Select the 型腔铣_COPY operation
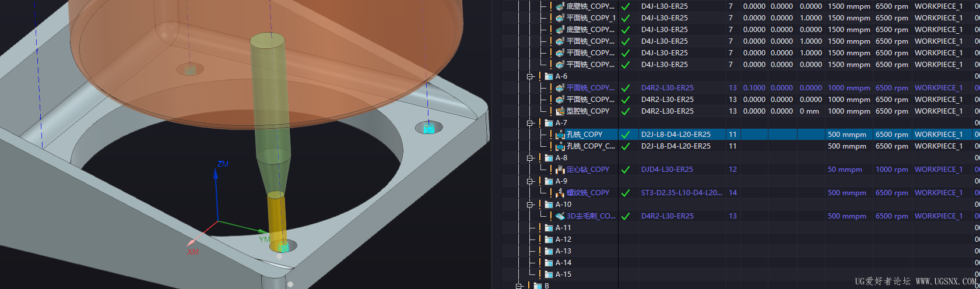Image resolution: width=980 pixels, height=289 pixels. 588,111
